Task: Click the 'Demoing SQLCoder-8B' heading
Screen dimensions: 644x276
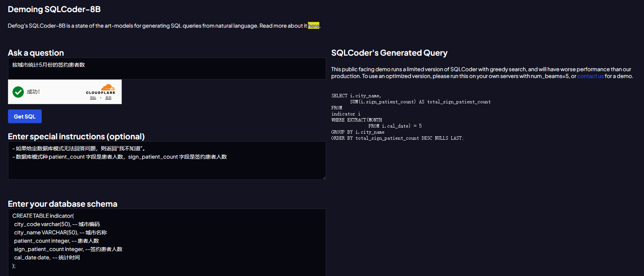Action: coord(54,9)
